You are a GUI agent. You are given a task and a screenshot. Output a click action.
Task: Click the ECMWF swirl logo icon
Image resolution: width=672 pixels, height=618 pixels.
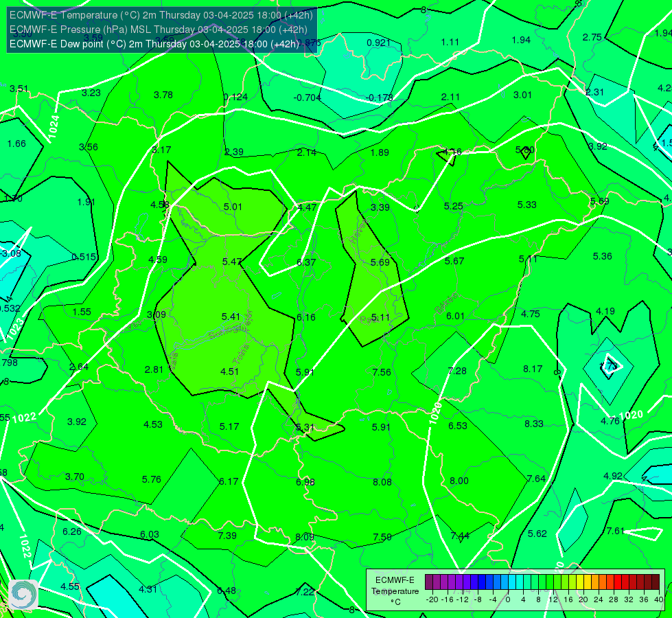tap(23, 595)
